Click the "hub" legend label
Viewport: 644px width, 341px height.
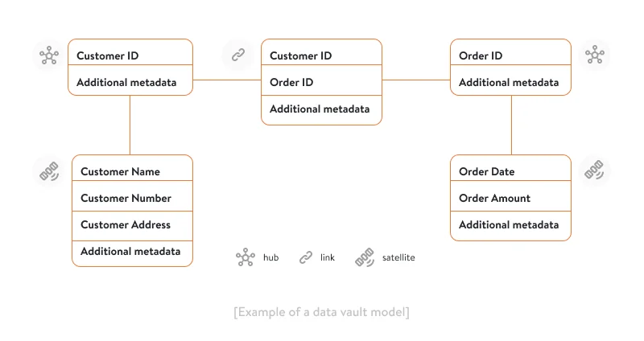pyautogui.click(x=270, y=258)
